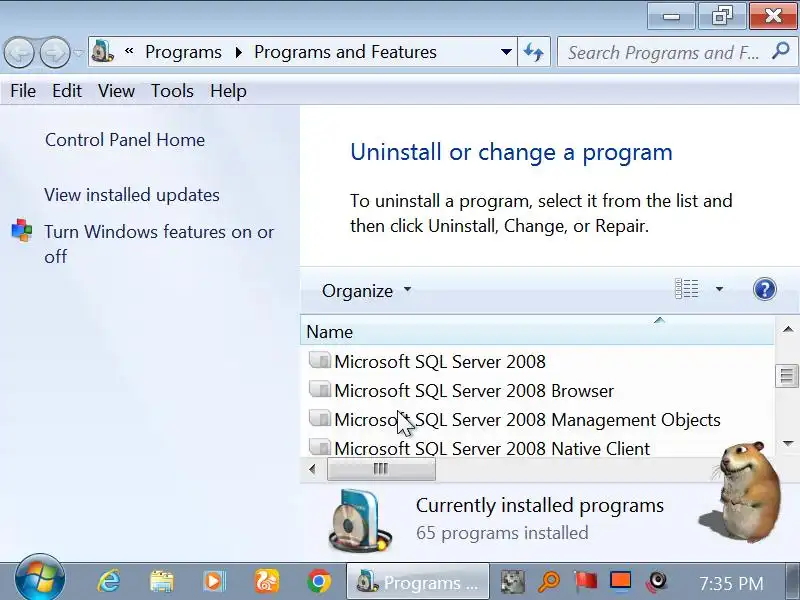Open the orange UC Browser taskbar icon

[x=267, y=581]
